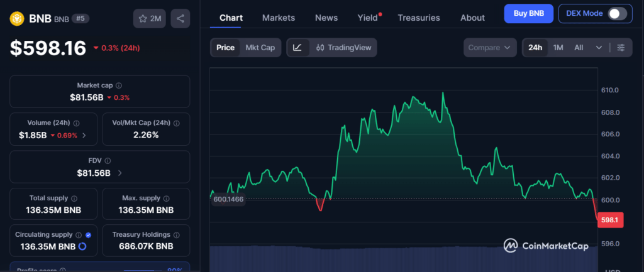Click FDV info icon
644x272 pixels.
click(x=108, y=161)
